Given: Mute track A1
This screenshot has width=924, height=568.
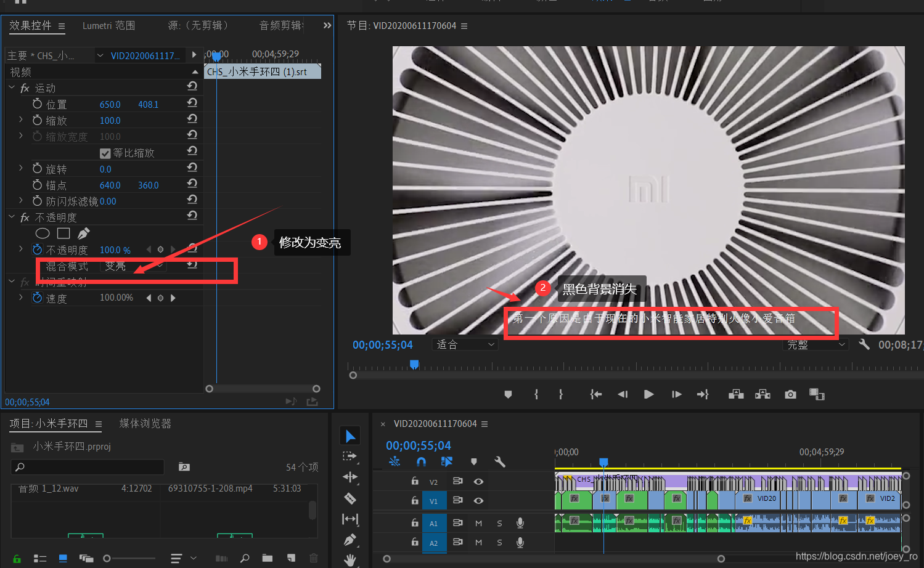Looking at the screenshot, I should coord(478,523).
